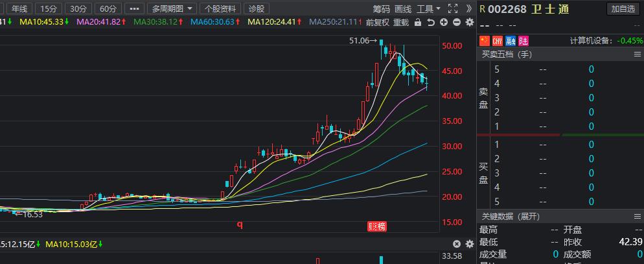This screenshot has width=644, height=264.
Task: Open main chart settings gear icon
Action: [470, 23]
